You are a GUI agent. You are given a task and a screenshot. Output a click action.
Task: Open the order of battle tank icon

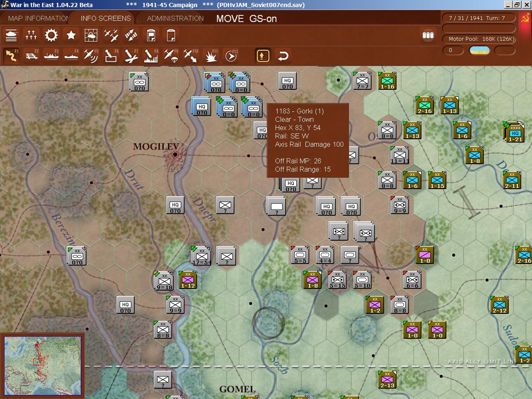[x=11, y=35]
